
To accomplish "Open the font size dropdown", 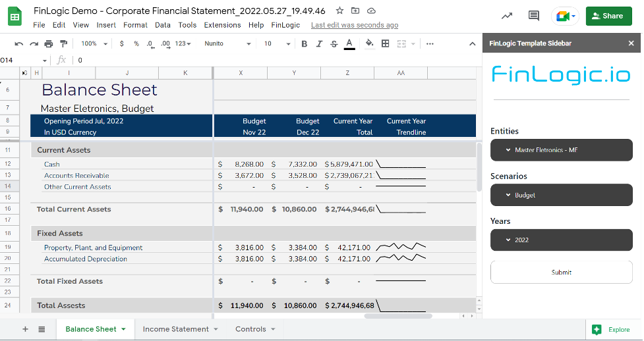I will coord(278,43).
